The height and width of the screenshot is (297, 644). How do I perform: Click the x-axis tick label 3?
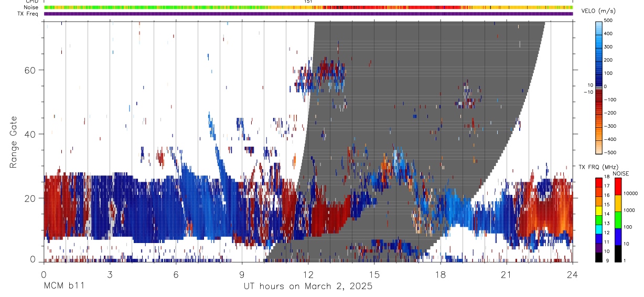110,274
